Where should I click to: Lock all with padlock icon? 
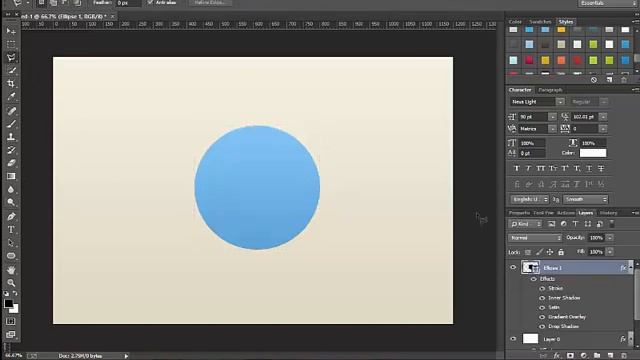(561, 252)
